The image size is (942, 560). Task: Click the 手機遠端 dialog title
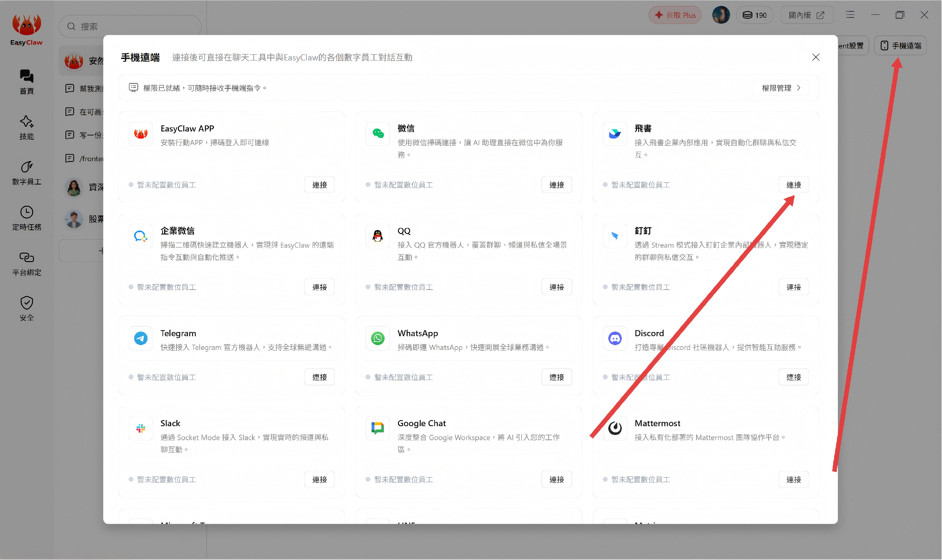(x=140, y=57)
